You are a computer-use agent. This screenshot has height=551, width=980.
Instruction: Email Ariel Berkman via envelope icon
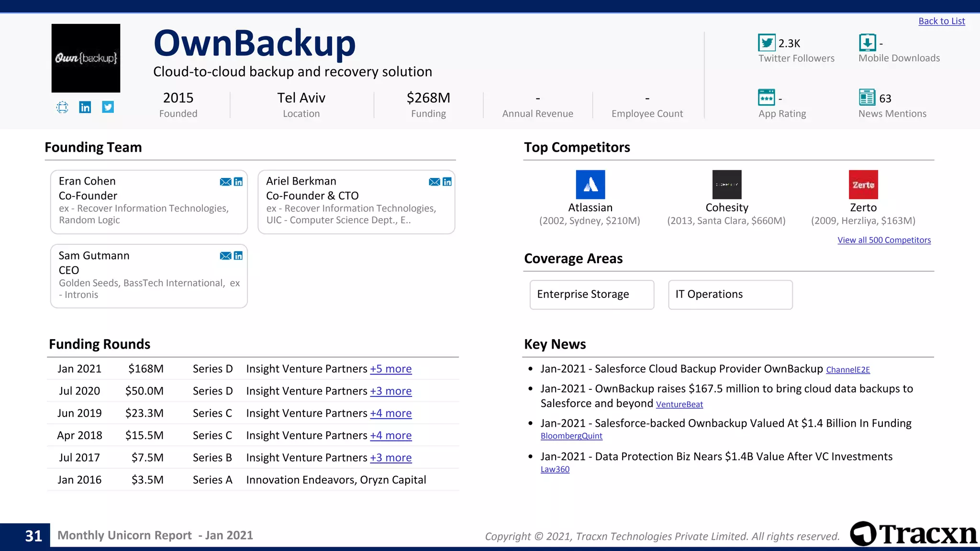(434, 182)
